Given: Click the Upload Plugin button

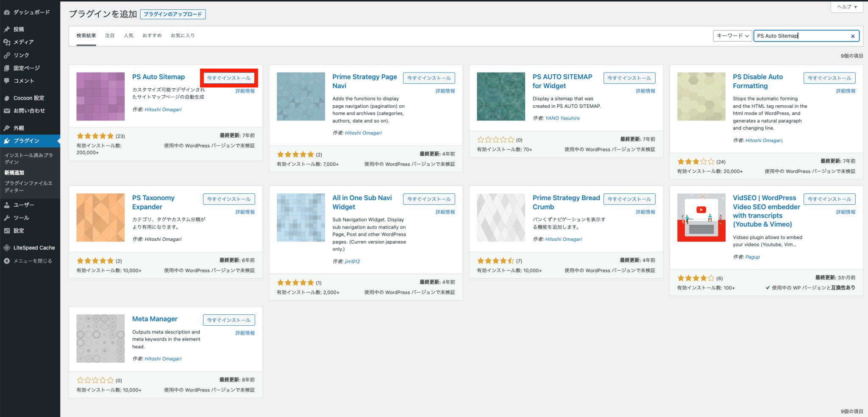Looking at the screenshot, I should click(x=172, y=14).
